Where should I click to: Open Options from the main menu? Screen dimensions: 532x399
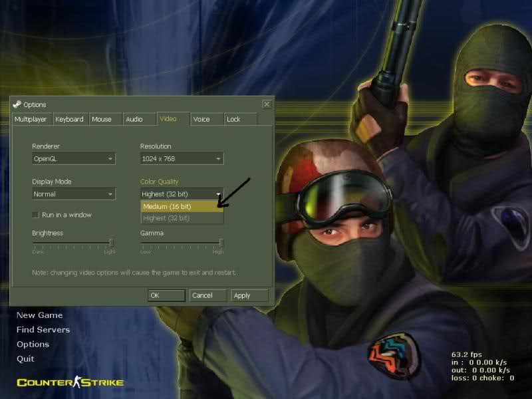(33, 344)
